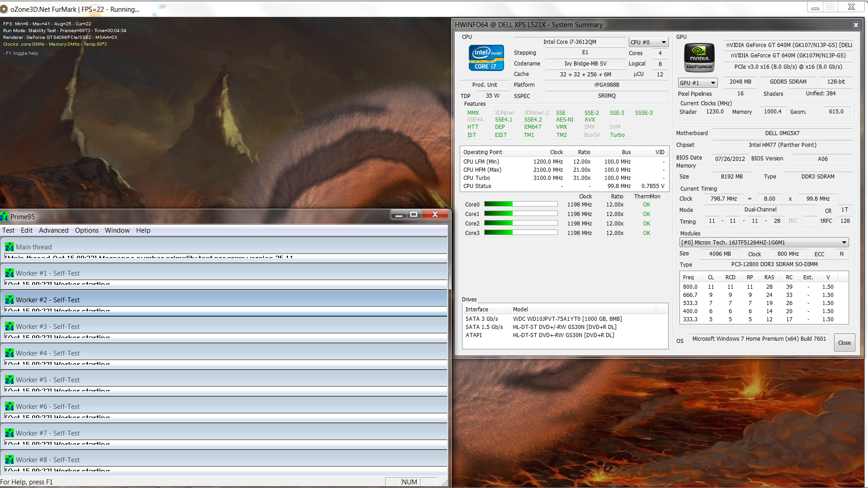This screenshot has width=868, height=488.
Task: Click the Prime95 title bar icon
Action: click(4, 216)
